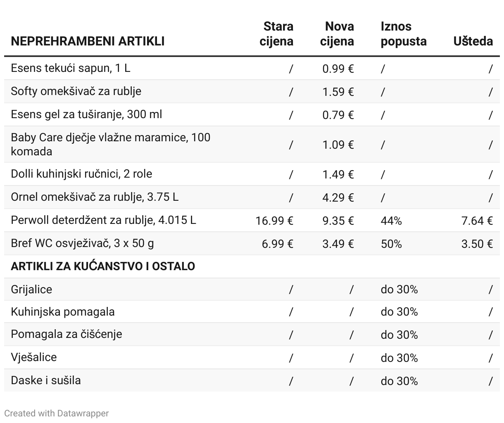
Task: Click the Bref WC osvježivač 50% discount
Action: (x=391, y=244)
